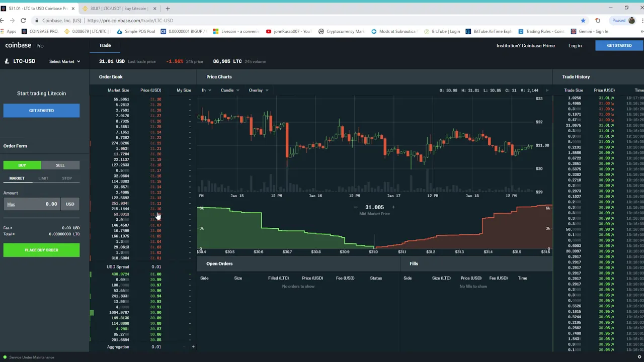Click Get Started under Start trading Litecoin
644x362 pixels.
(x=41, y=111)
